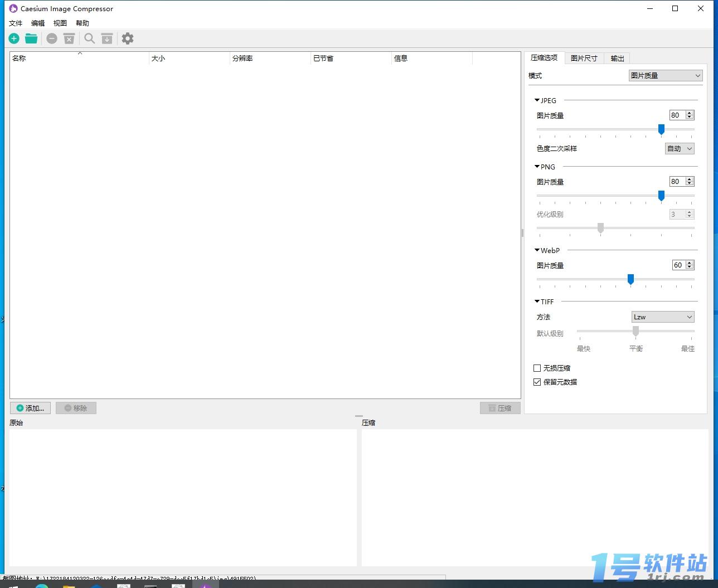The image size is (718, 588).
Task: Click the PNG 图片质量 slider handle
Action: click(661, 196)
